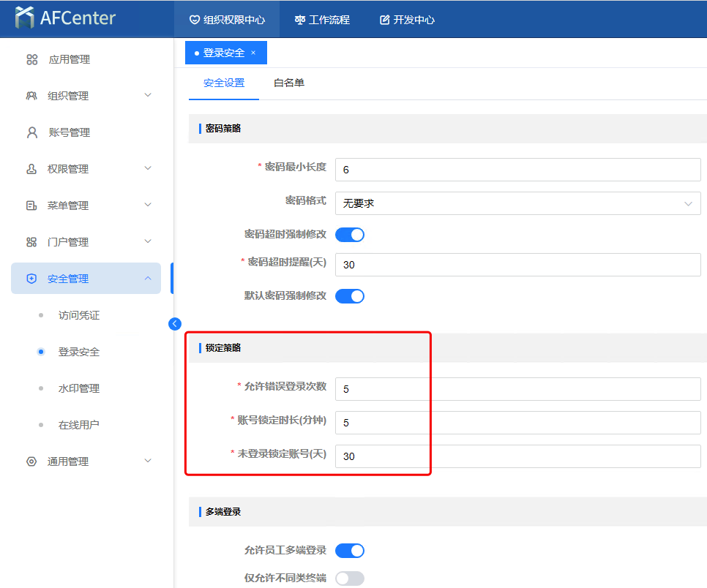Expand the 权限管理 chevron
Image resolution: width=707 pixels, height=588 pixels.
click(148, 169)
